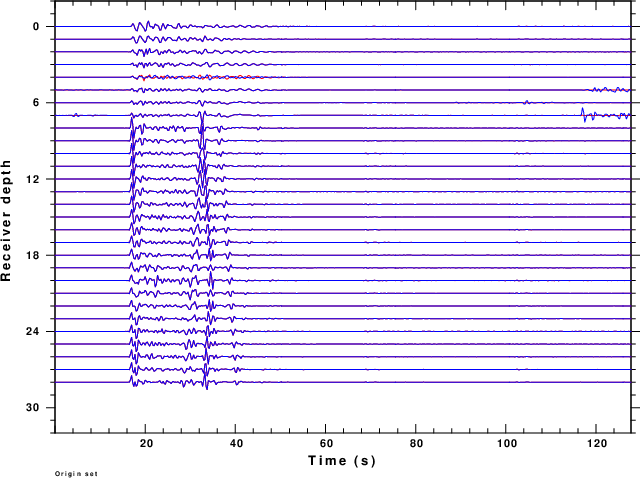Click the depth axis value 18
The image size is (640, 478).
point(33,255)
